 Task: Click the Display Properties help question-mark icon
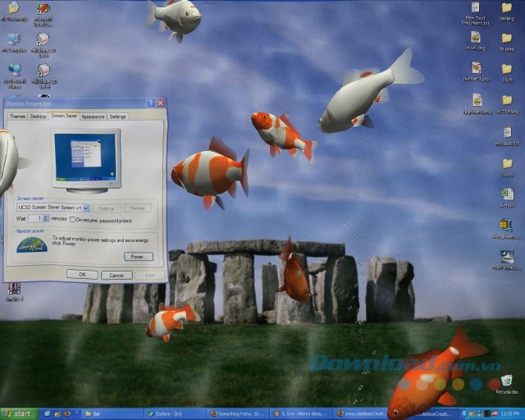(x=150, y=103)
